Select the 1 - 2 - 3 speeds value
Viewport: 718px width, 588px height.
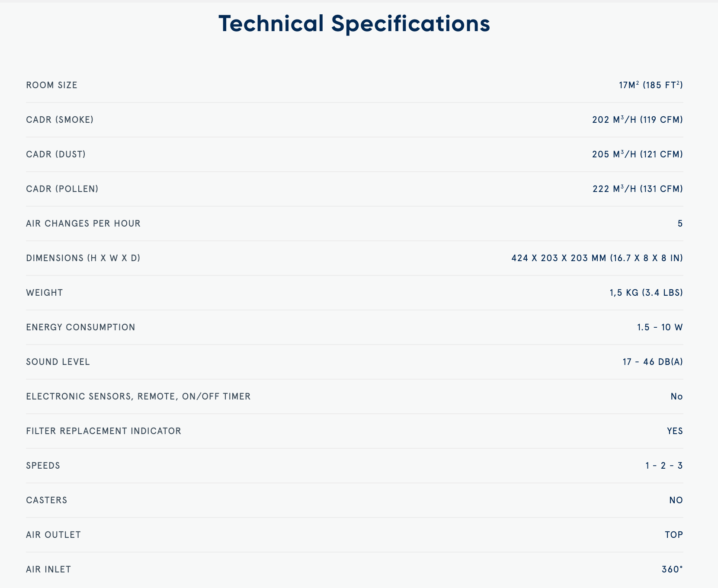point(664,466)
